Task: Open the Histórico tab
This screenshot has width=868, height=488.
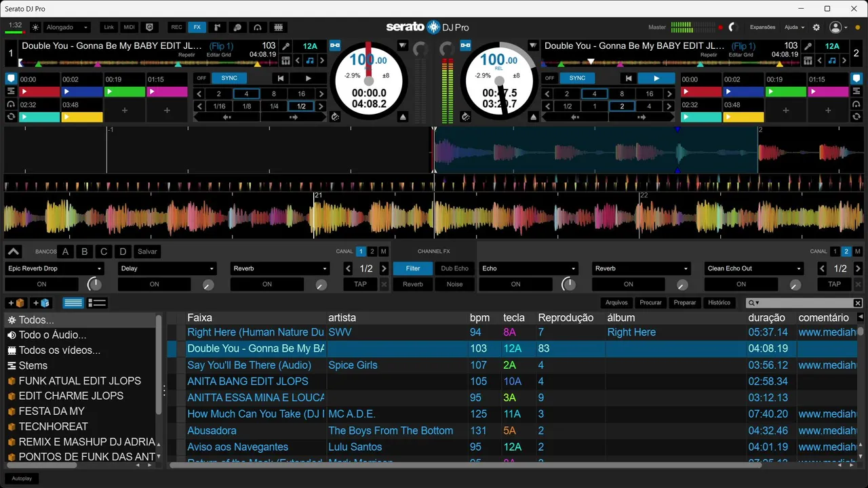Action: [x=719, y=303]
